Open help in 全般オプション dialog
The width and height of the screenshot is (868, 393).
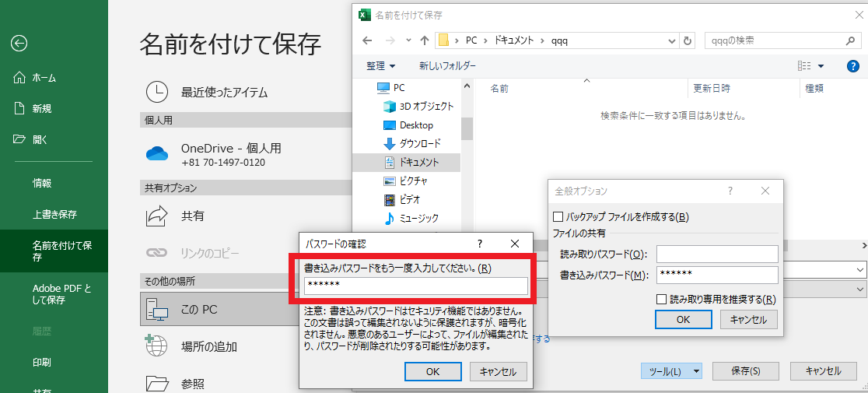click(730, 191)
